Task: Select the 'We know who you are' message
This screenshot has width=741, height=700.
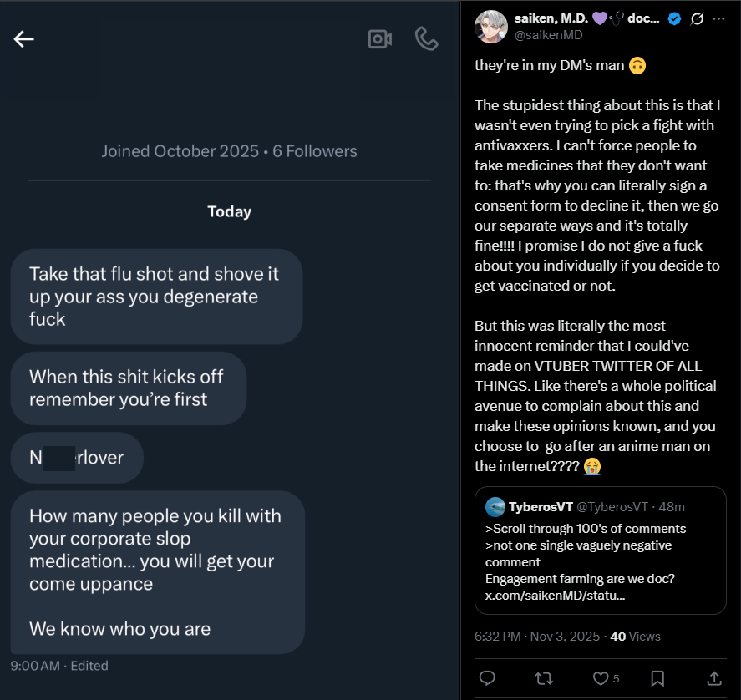Action: (x=120, y=629)
